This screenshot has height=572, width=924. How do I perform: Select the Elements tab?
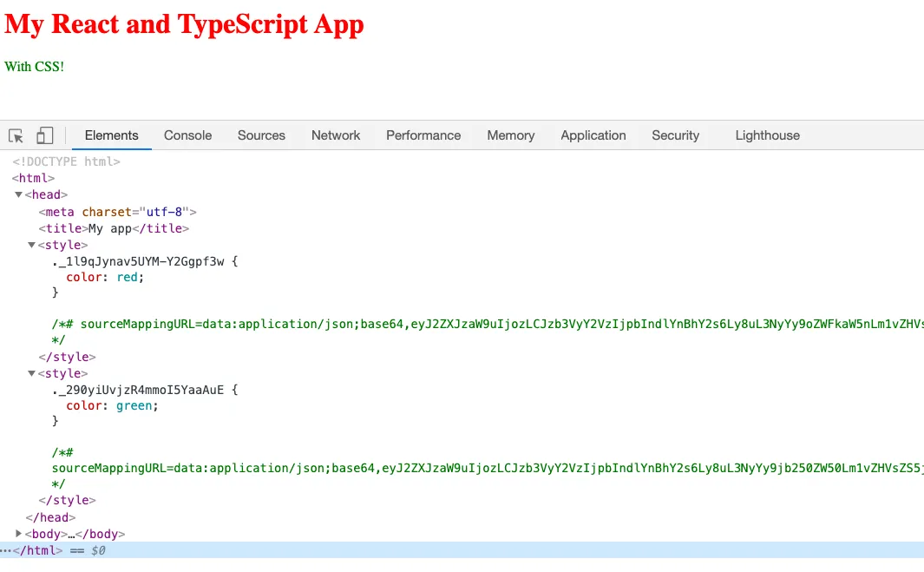tap(111, 135)
